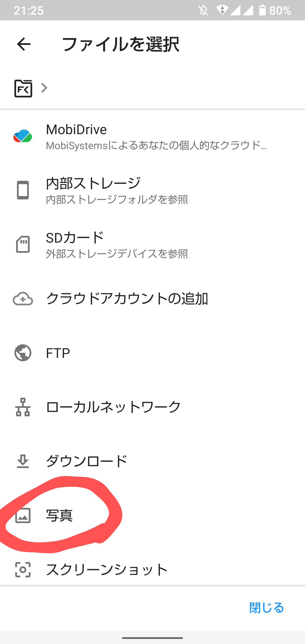Viewport: 305px width, 644px height.
Task: Tap the phone internal storage icon
Action: (23, 190)
